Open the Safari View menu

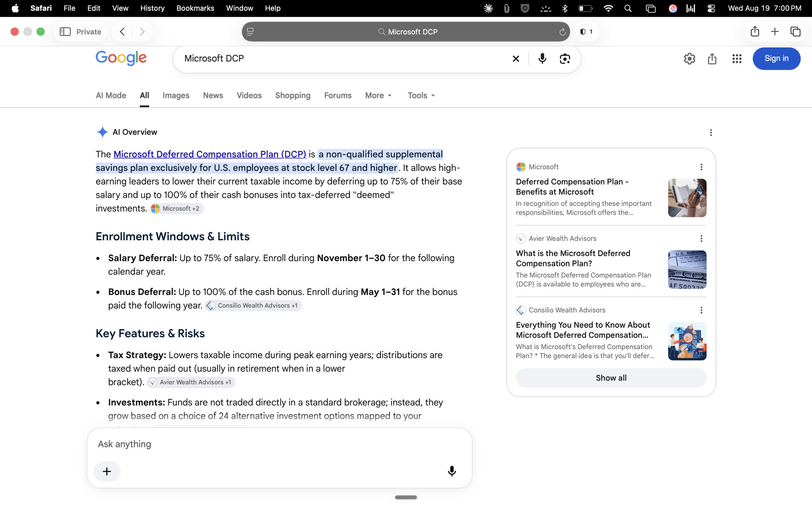[x=120, y=8]
